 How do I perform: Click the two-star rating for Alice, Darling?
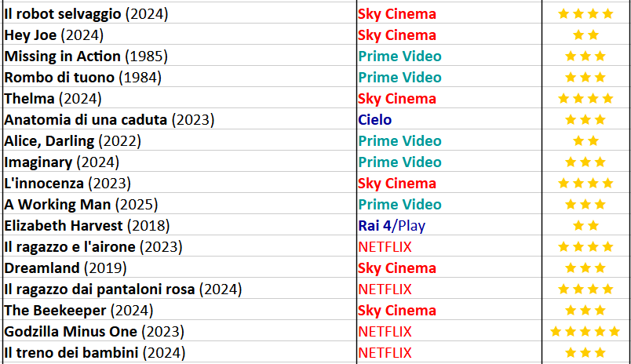585,140
